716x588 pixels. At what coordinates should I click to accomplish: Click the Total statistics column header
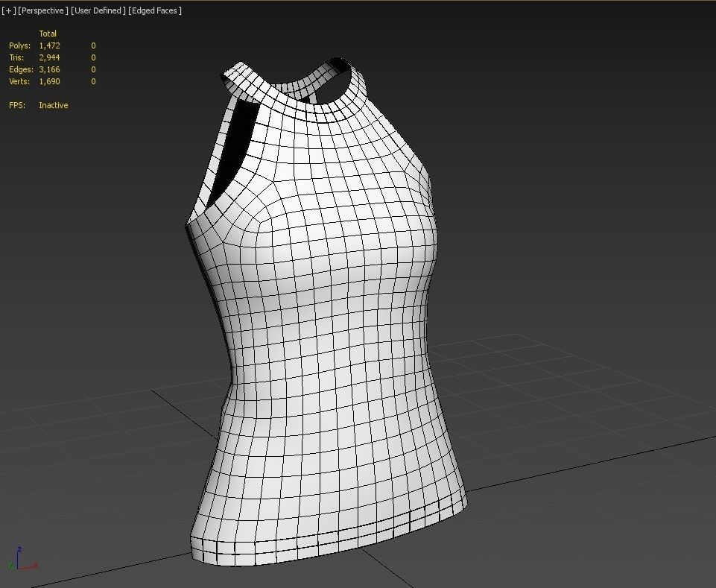coord(48,34)
